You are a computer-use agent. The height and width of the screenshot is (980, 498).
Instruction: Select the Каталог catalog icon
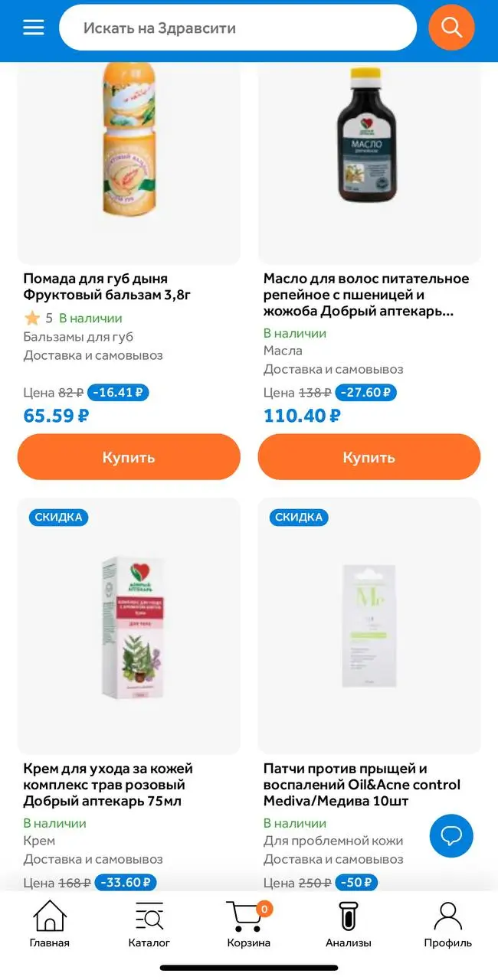[149, 916]
